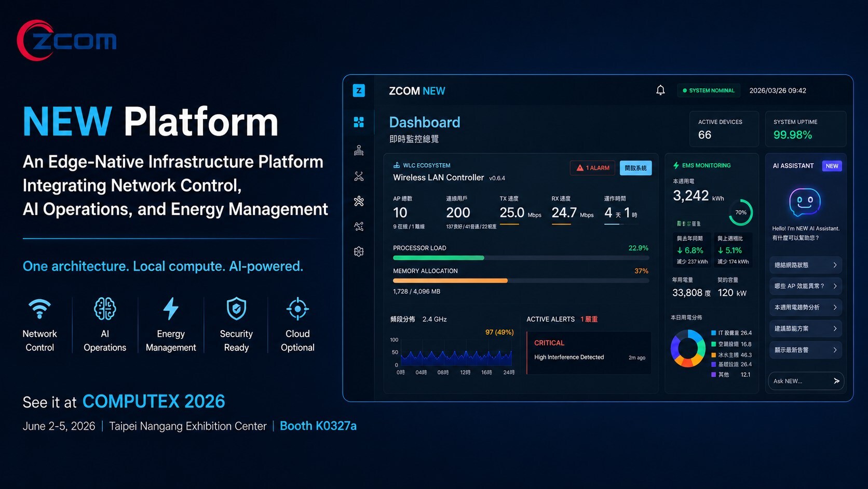Image resolution: width=868 pixels, height=489 pixels.
Task: Open the network topology sidebar icon
Action: click(x=359, y=176)
